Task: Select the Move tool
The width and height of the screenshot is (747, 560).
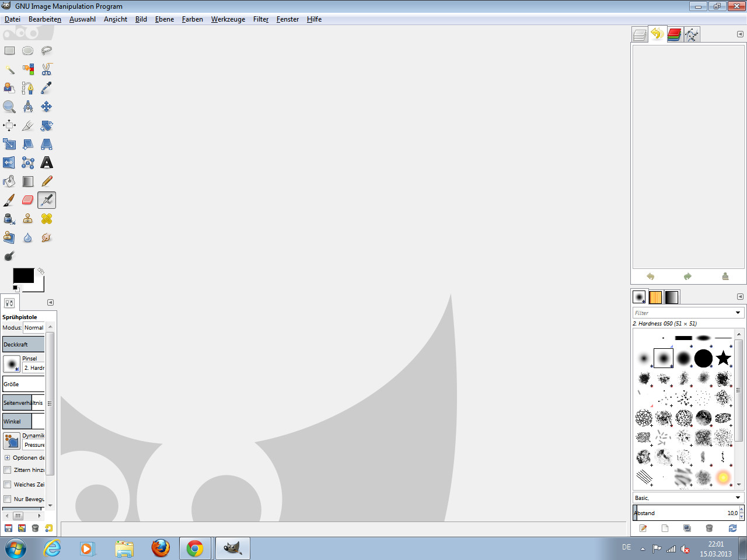Action: [x=47, y=107]
